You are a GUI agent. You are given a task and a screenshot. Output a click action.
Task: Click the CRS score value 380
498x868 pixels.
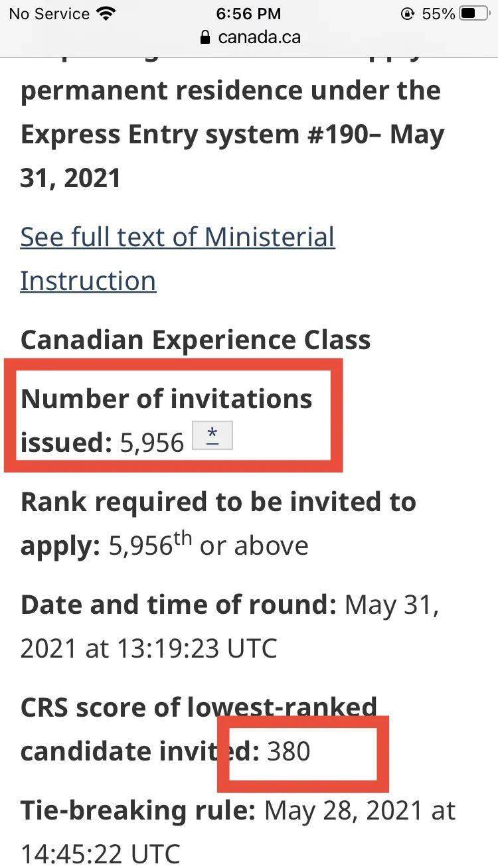tap(289, 751)
